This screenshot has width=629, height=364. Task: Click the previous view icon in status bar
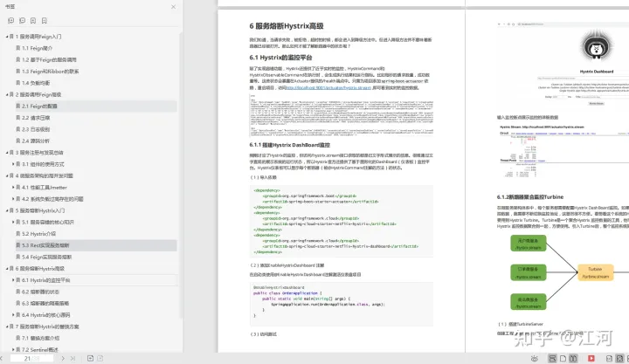pyautogui.click(x=90, y=359)
